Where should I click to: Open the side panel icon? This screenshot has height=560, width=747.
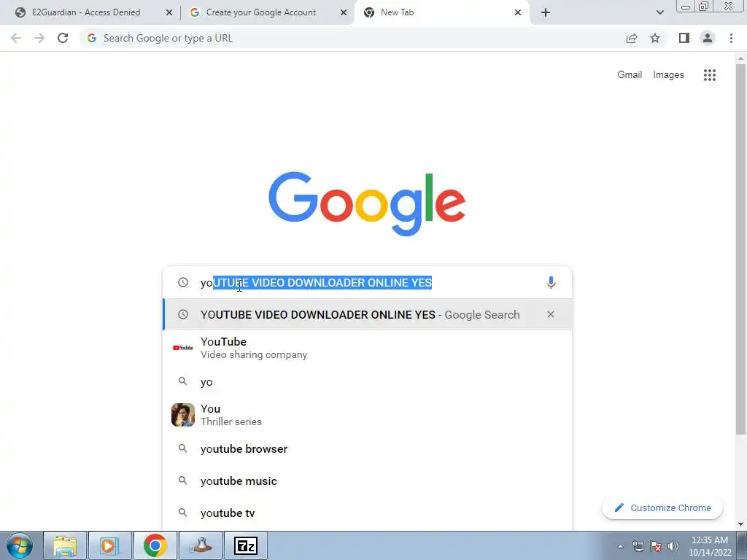point(684,38)
